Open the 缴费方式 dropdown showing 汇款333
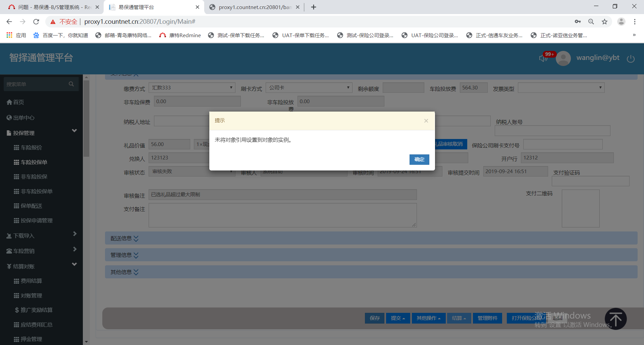The width and height of the screenshot is (644, 345). coord(192,88)
